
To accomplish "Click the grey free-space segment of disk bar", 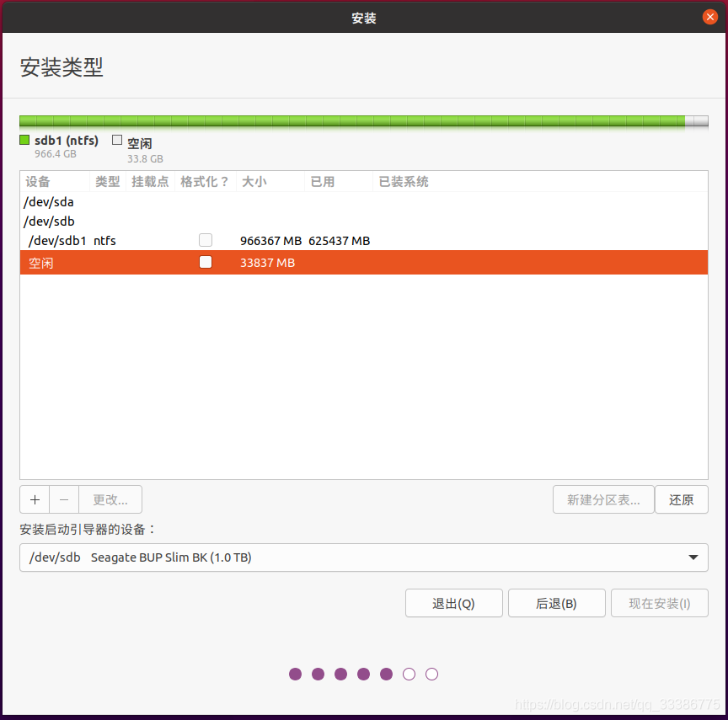I will (697, 121).
